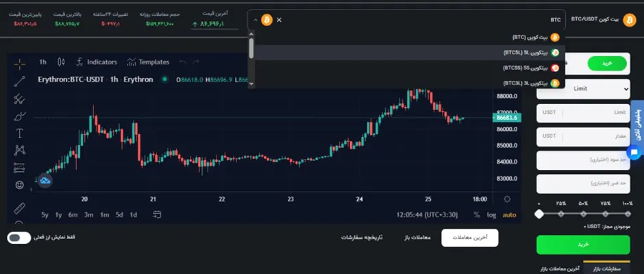
Task: Redo the chart action
Action: (196, 62)
